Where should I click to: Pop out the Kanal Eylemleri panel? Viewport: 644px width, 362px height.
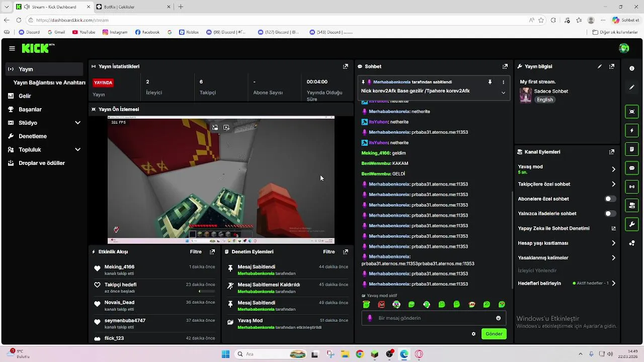[612, 152]
